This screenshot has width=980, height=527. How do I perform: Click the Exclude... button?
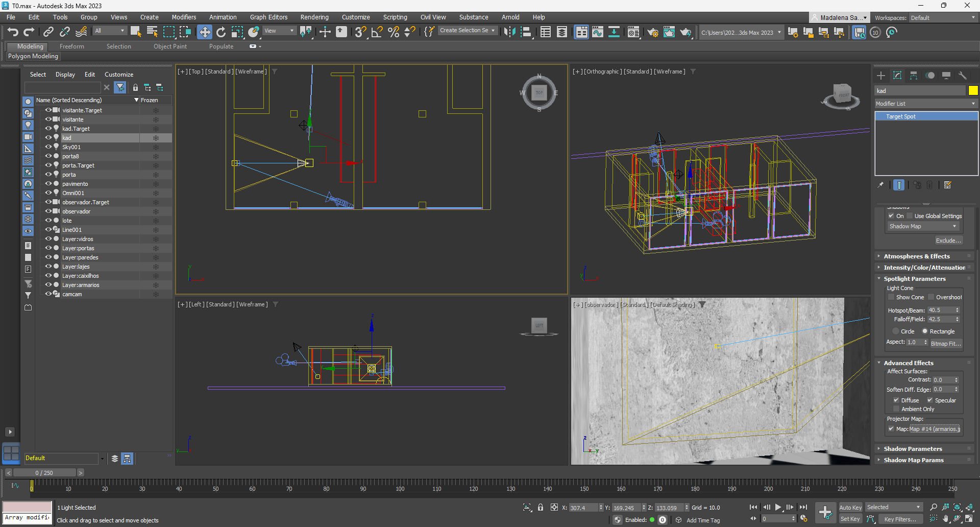coord(948,241)
